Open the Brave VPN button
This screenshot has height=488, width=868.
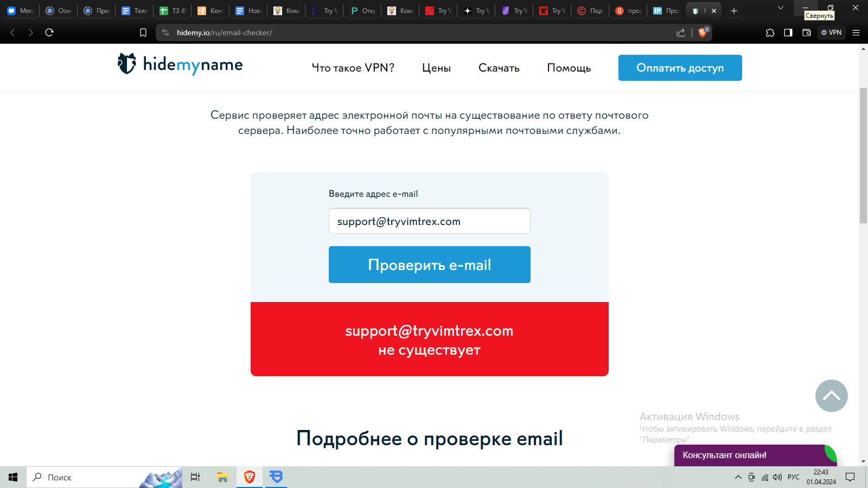831,33
